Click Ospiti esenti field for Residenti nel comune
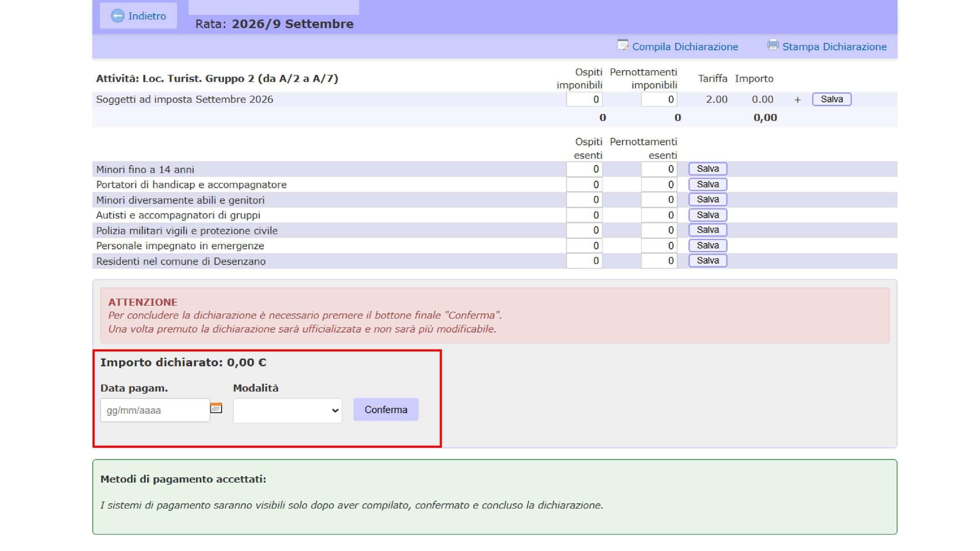The width and height of the screenshot is (980, 551). [584, 261]
